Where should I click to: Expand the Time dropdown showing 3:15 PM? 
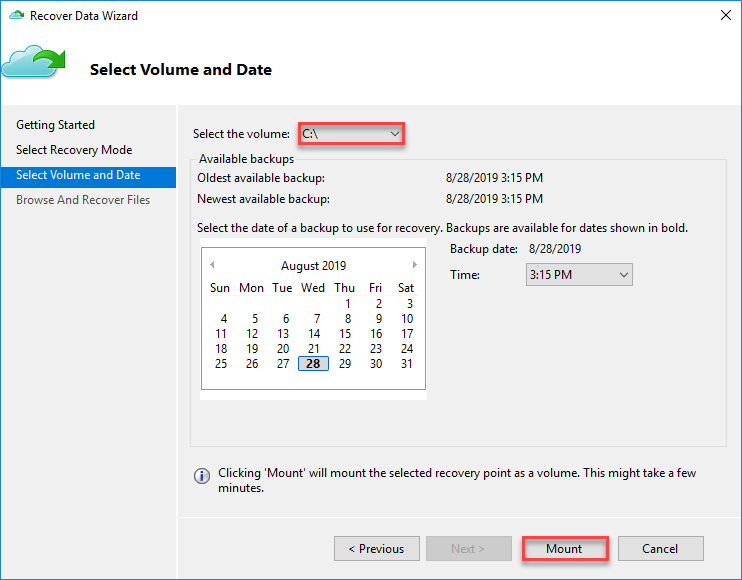click(579, 274)
